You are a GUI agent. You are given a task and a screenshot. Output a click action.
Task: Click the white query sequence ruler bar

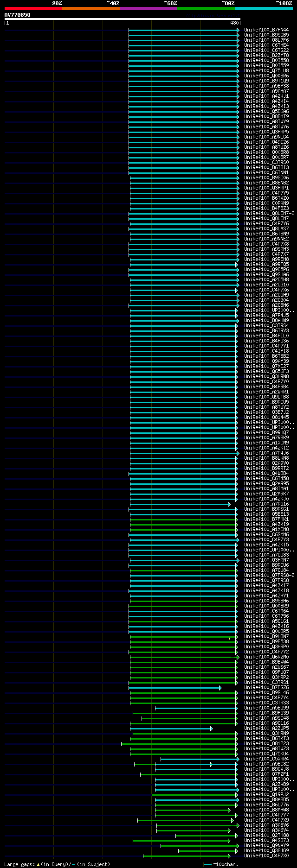(x=123, y=19)
